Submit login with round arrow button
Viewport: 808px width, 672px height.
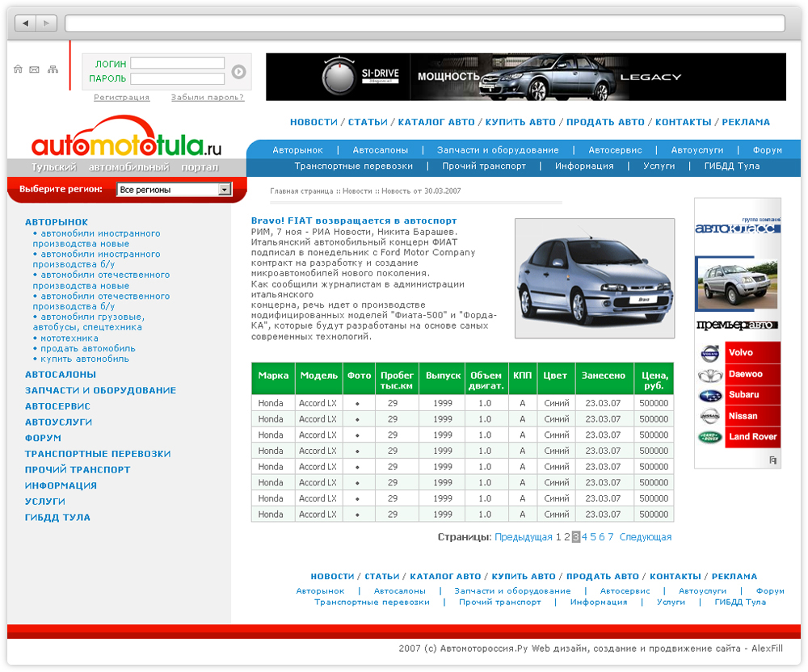pyautogui.click(x=238, y=72)
